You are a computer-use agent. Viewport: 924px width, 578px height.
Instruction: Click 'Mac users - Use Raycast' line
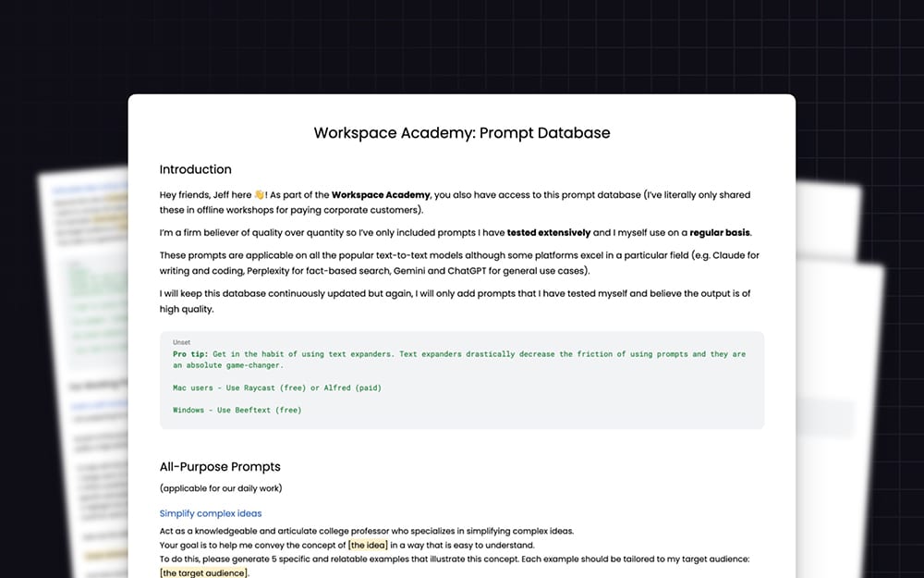tap(277, 387)
